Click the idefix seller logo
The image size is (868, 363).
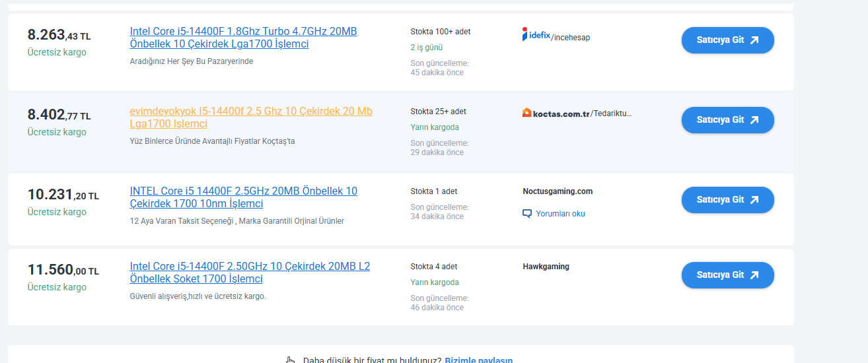(536, 34)
